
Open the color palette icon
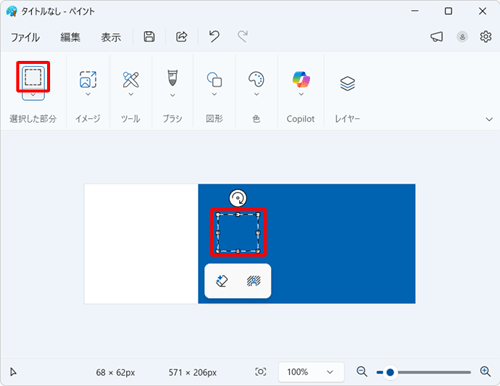coord(256,79)
